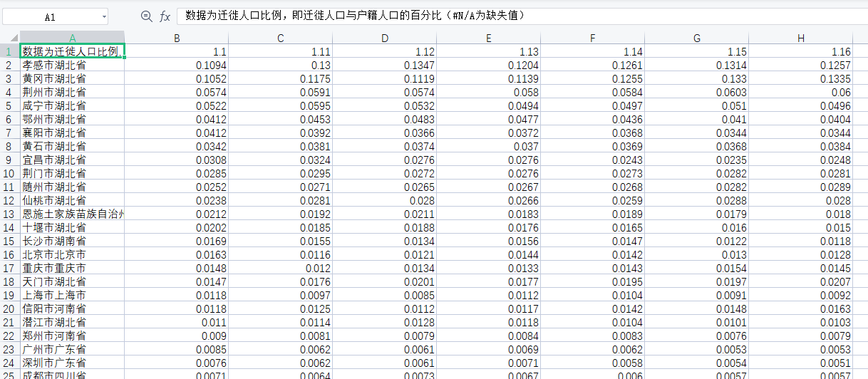Select column H header

[x=801, y=38]
